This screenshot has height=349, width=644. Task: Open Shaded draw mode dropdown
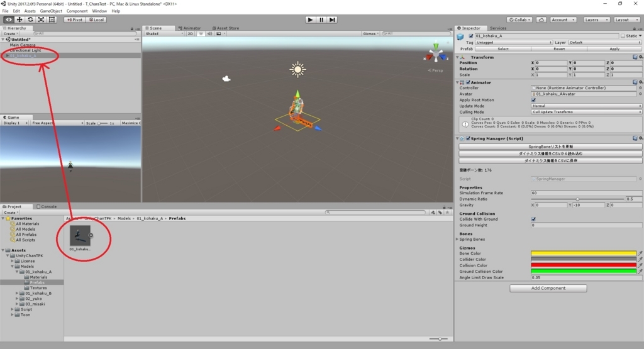point(164,34)
